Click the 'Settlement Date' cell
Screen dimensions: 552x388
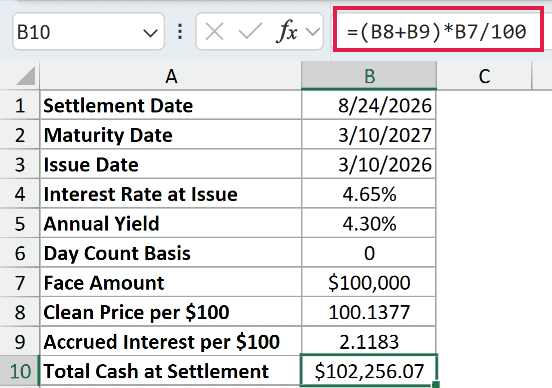pyautogui.click(x=171, y=105)
